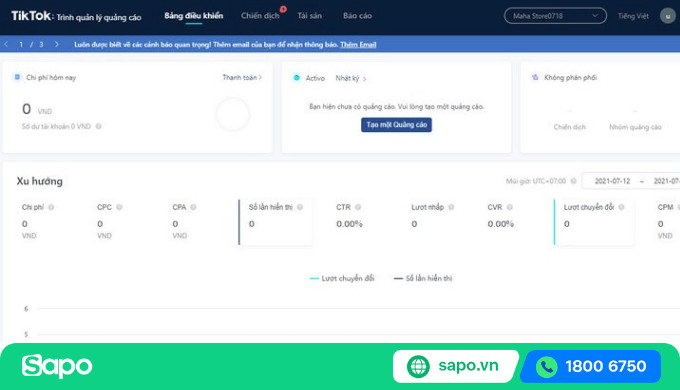Open the Thanh toán link
The height and width of the screenshot is (390, 680).
click(242, 77)
